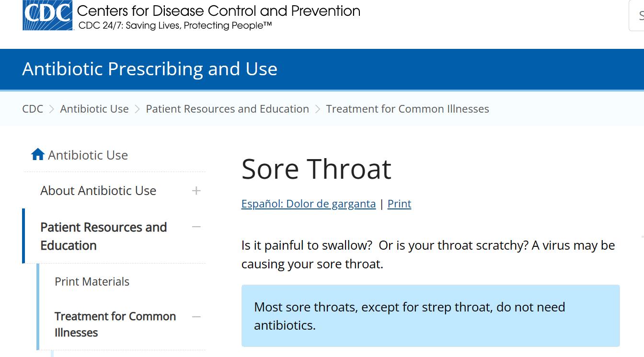The image size is (644, 357).
Task: Click Treatment for Common Illnesses breadcrumb
Action: coord(407,109)
